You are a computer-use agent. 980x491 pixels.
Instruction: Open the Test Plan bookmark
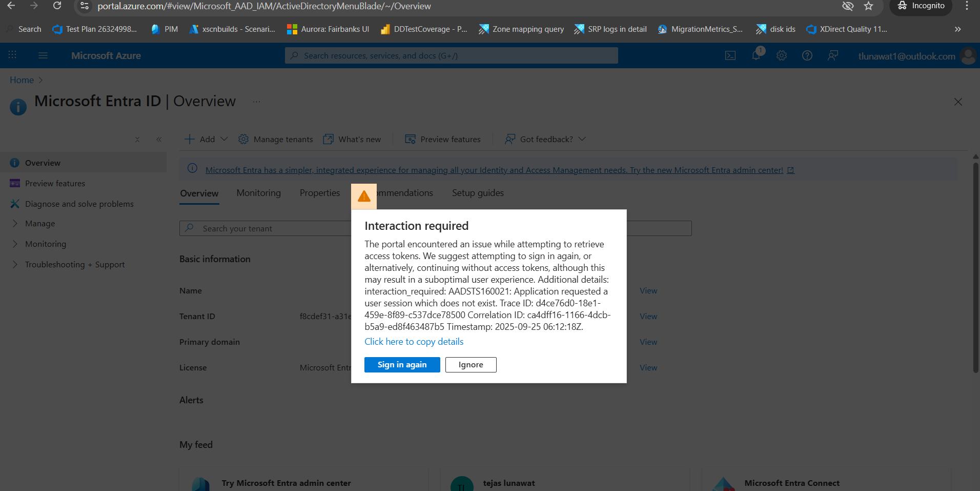95,29
